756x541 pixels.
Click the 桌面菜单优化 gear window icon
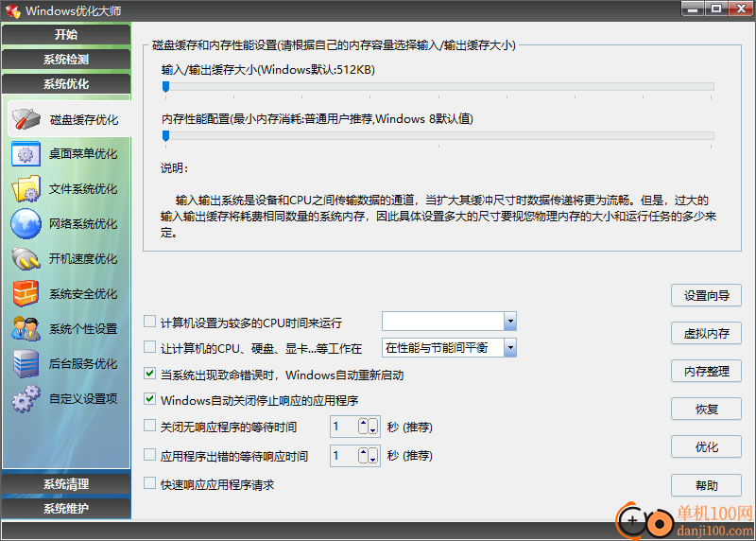tap(26, 154)
